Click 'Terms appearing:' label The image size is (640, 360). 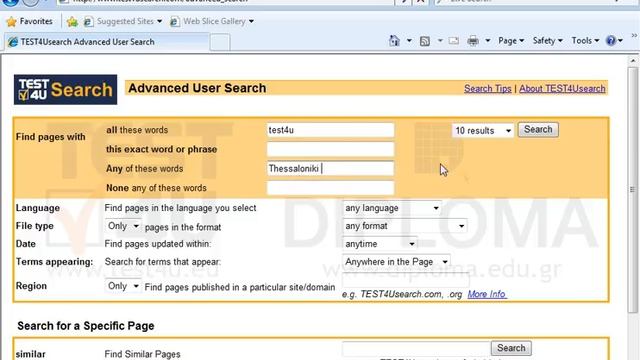[x=54, y=262]
